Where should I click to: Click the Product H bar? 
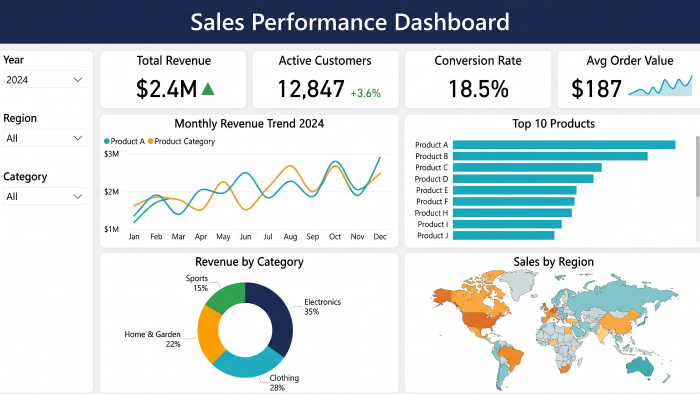click(x=512, y=213)
